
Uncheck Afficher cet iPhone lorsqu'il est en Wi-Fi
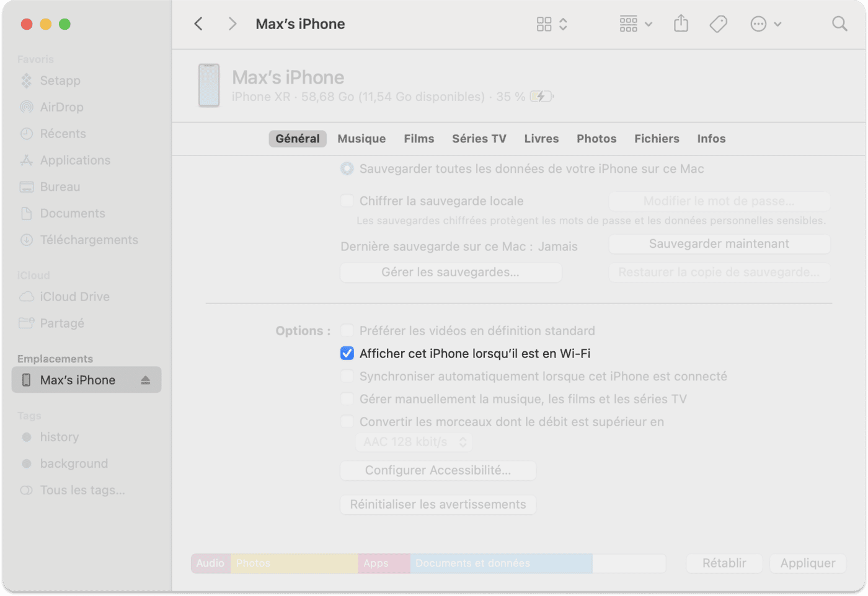347,354
